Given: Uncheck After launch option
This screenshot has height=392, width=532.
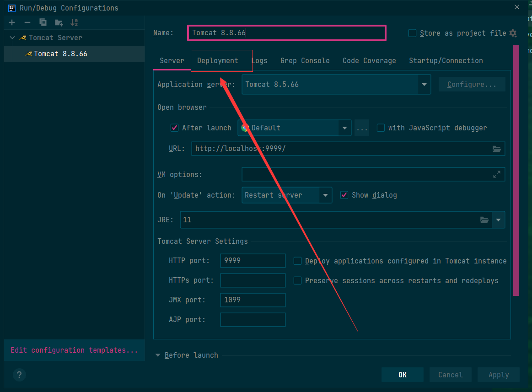Looking at the screenshot, I should click(x=174, y=128).
